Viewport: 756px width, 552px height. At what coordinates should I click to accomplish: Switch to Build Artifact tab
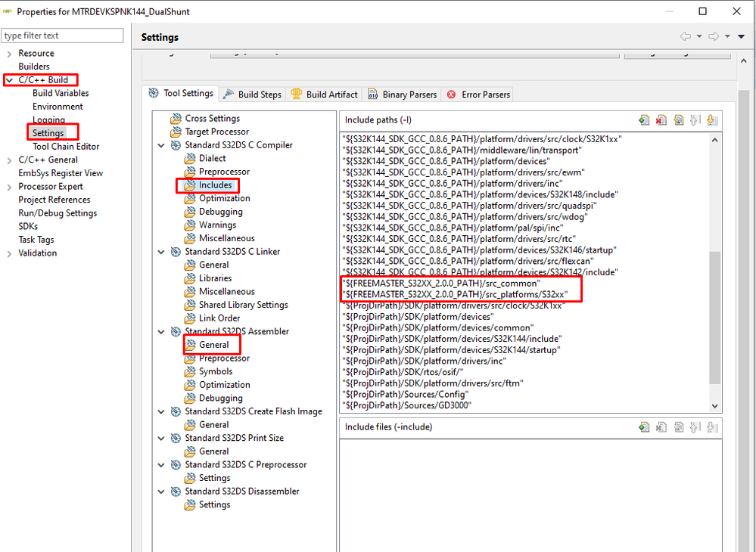325,95
